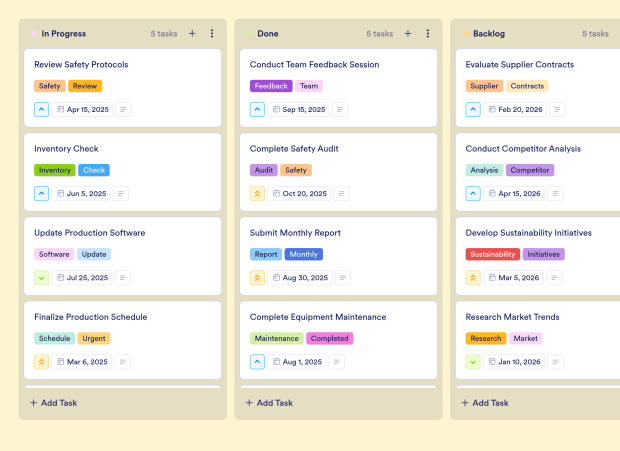The height and width of the screenshot is (451, 620).
Task: Click the Competitor tag
Action: point(530,170)
